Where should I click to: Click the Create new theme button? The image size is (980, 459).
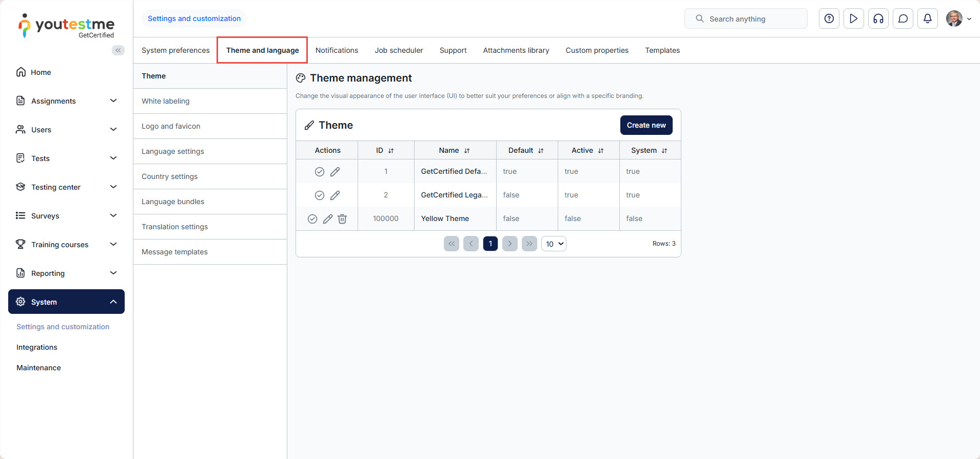click(646, 125)
